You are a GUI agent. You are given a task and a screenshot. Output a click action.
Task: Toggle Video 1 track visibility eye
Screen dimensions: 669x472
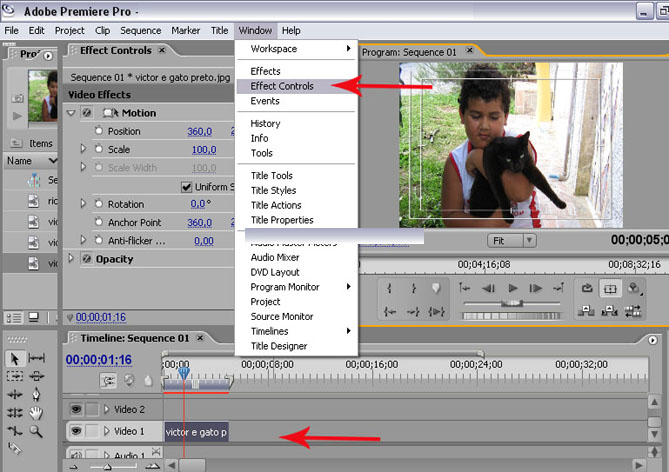(x=74, y=431)
